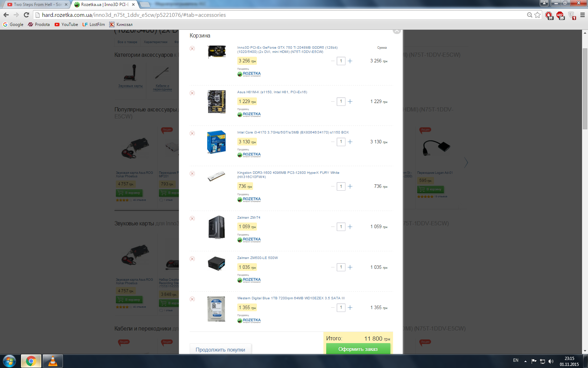
Task: Increase quantity of Western Digital Blue 1TB
Action: [350, 308]
